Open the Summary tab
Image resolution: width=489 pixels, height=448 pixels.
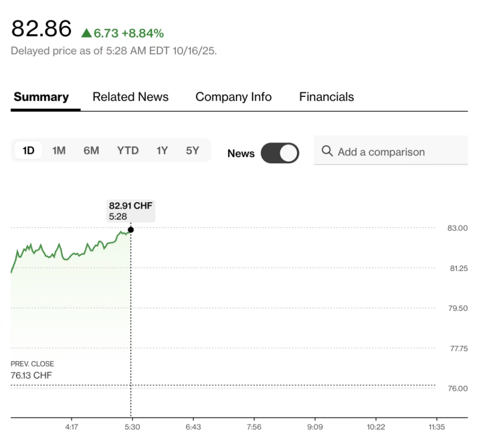(41, 97)
